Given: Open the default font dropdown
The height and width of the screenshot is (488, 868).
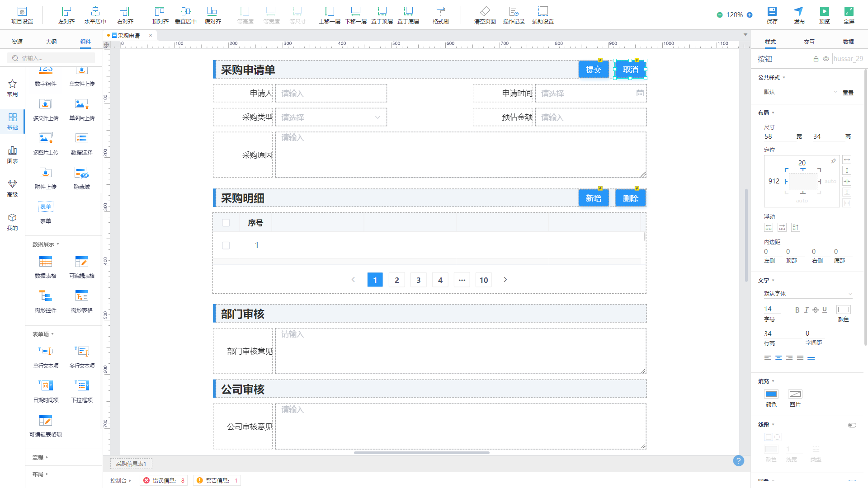Looking at the screenshot, I should pos(807,294).
